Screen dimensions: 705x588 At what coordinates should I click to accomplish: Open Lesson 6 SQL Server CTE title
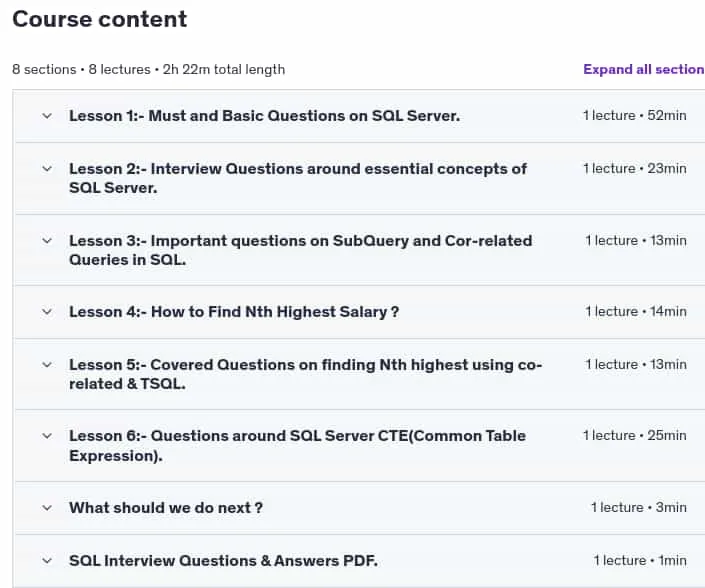[x=297, y=445]
